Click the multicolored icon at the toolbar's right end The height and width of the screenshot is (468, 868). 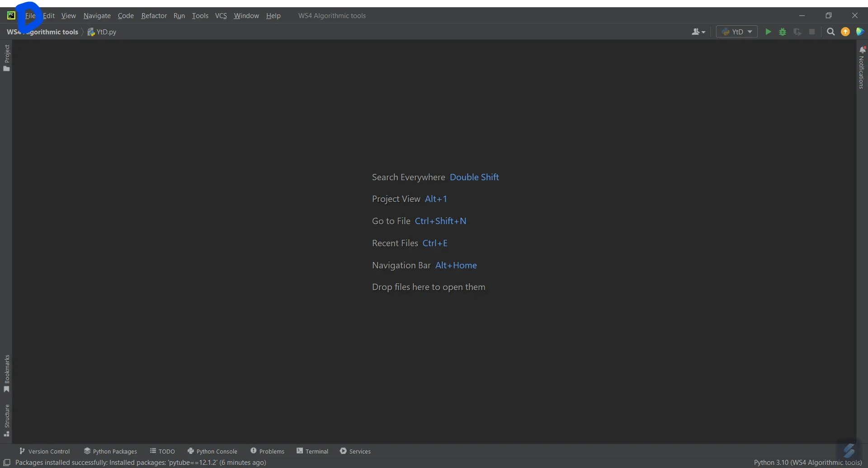tap(860, 32)
